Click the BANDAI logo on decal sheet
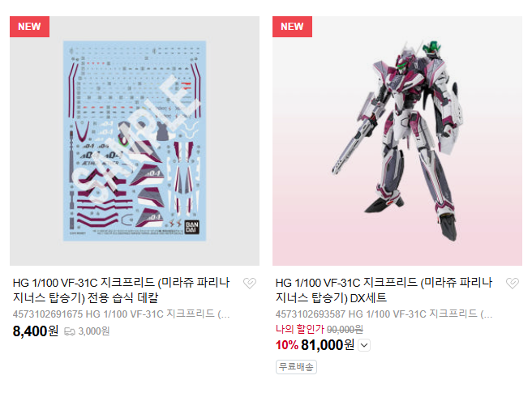The width and height of the screenshot is (532, 397). point(191,227)
